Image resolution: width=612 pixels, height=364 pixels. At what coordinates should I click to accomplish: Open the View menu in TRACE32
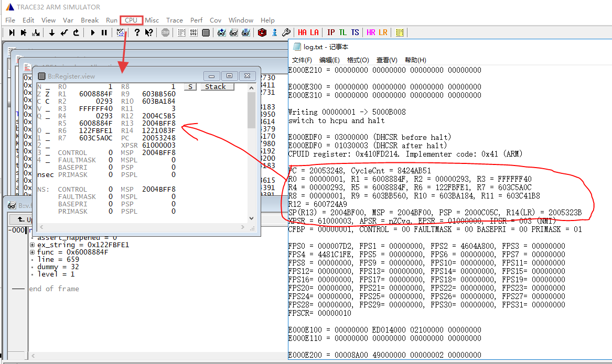(48, 20)
